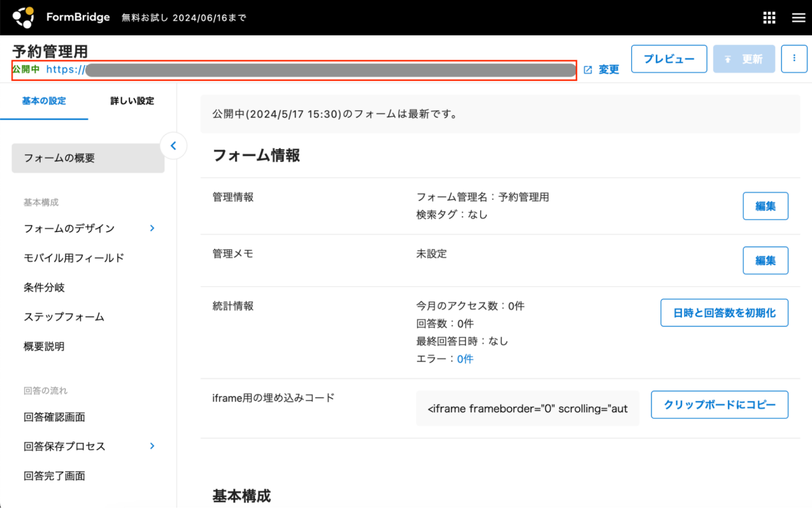Expand the 回答保存プロセス section

click(152, 446)
